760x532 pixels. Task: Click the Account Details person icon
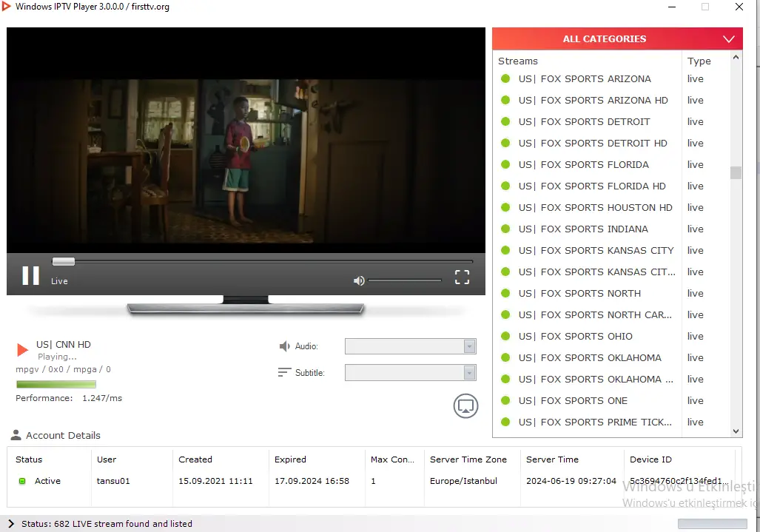(16, 435)
